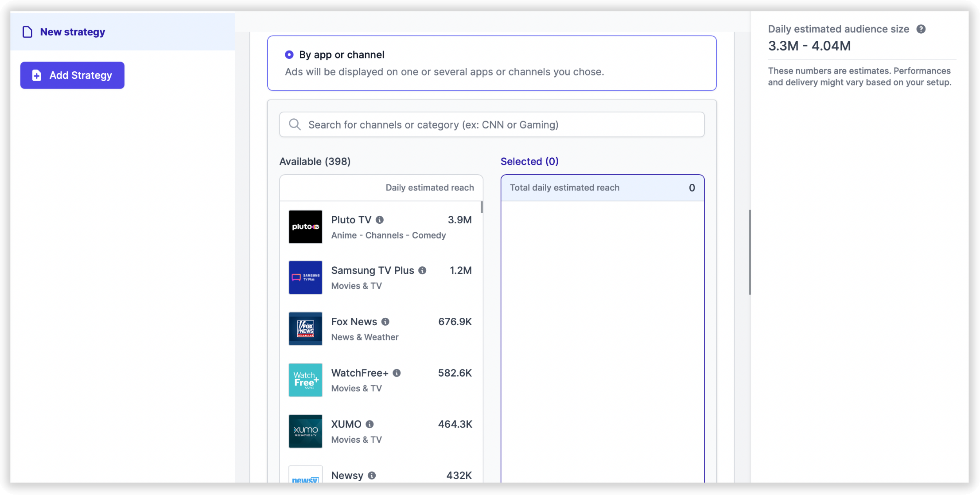This screenshot has width=980, height=495.
Task: Click the Pluto TV logo thumbnail
Action: (306, 227)
